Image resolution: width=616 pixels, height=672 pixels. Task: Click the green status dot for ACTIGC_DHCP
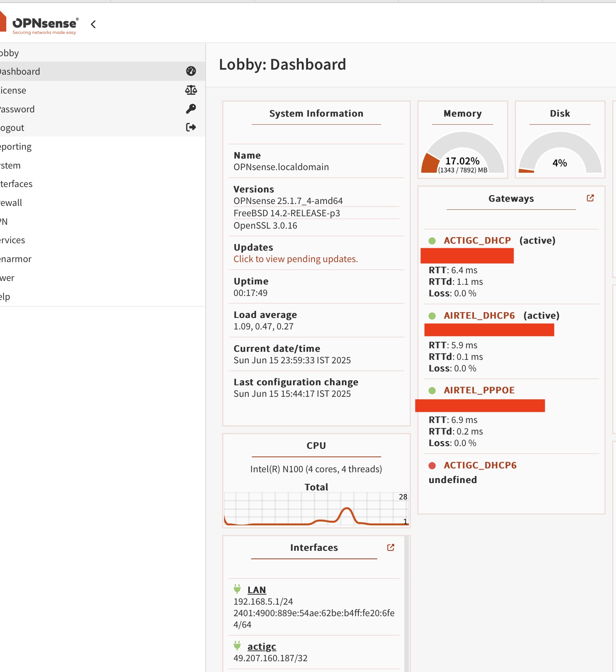[x=432, y=241]
